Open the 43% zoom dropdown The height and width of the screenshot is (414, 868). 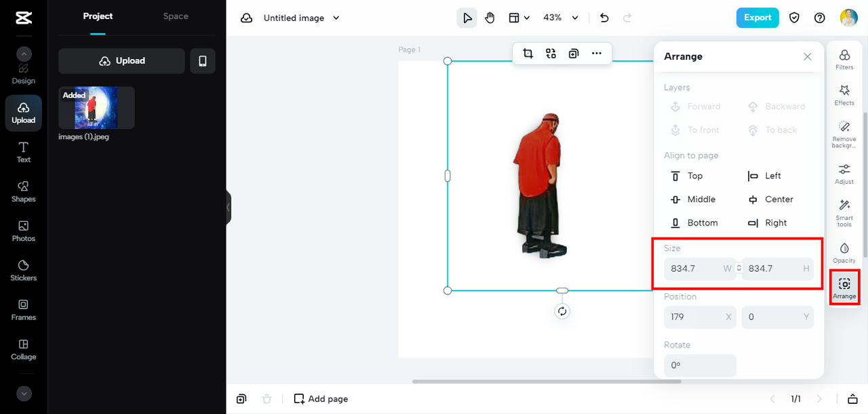(x=560, y=18)
